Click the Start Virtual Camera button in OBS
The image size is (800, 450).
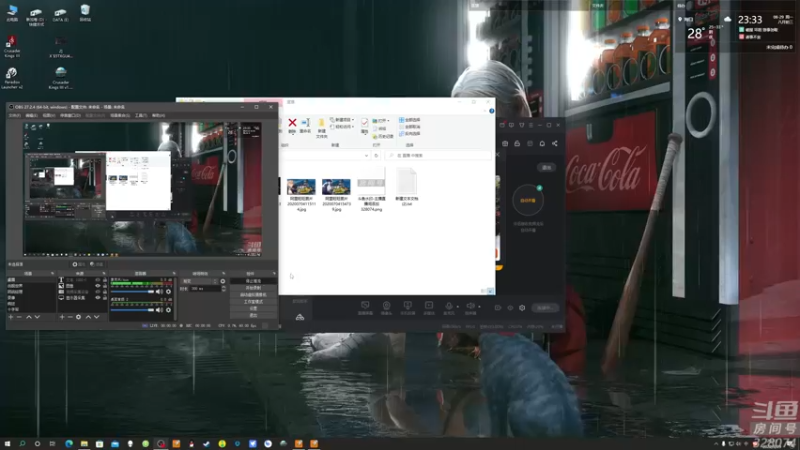(254, 295)
